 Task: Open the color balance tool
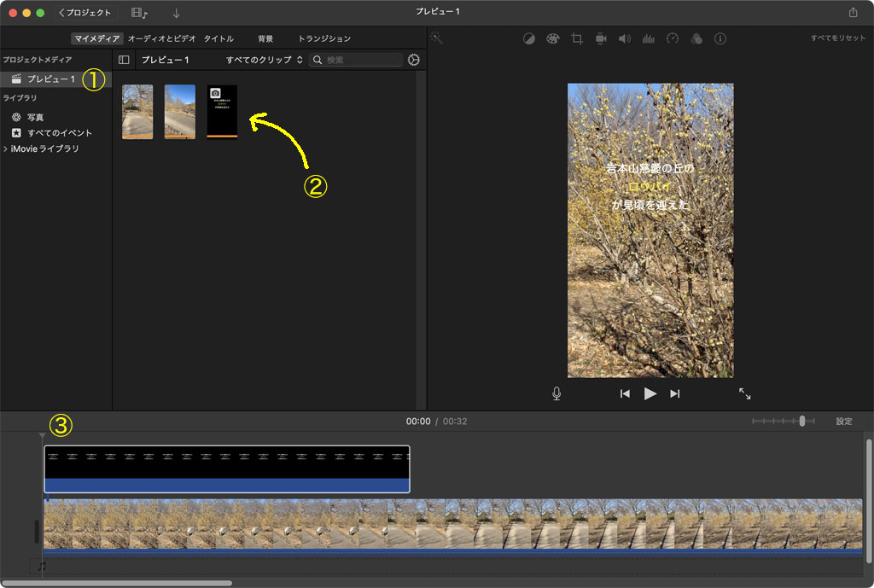(529, 39)
